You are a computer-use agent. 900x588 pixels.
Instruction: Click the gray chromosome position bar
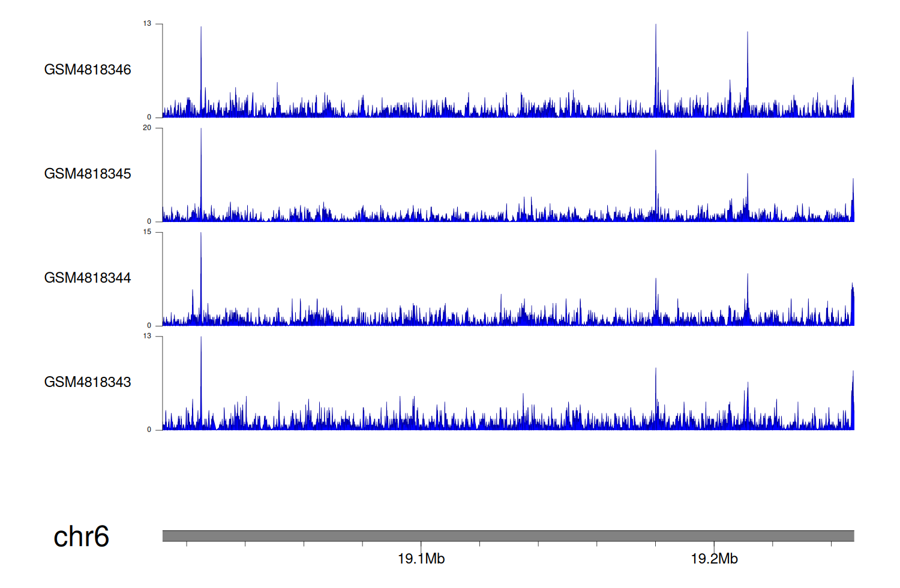[x=508, y=536]
